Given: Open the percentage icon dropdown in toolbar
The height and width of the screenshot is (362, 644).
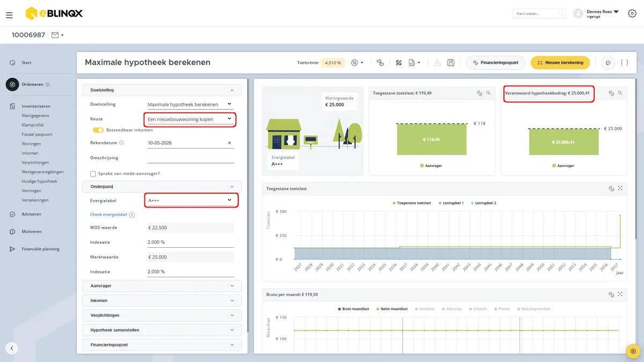Looking at the screenshot, I should (357, 63).
